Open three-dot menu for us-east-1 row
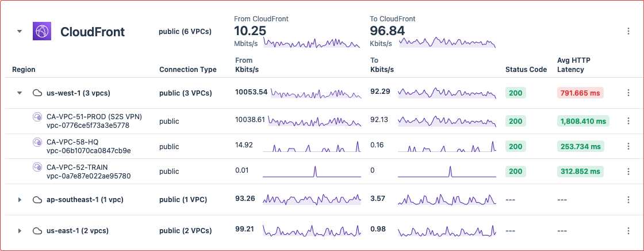This screenshot has width=644, height=251. click(628, 231)
